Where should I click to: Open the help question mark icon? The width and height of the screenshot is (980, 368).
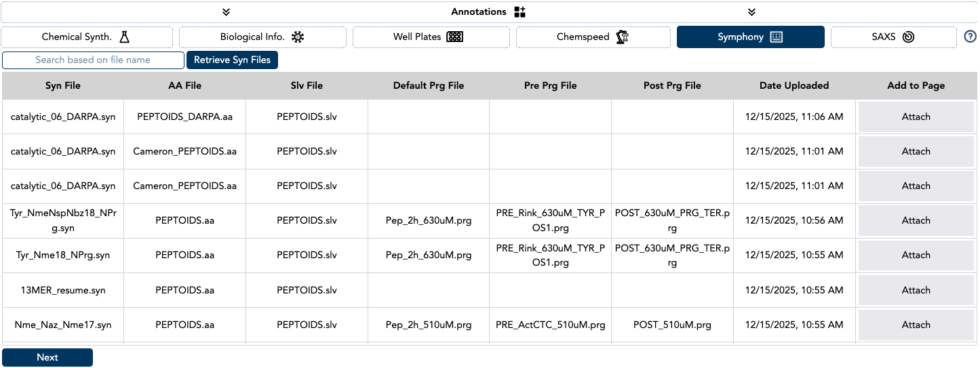970,37
